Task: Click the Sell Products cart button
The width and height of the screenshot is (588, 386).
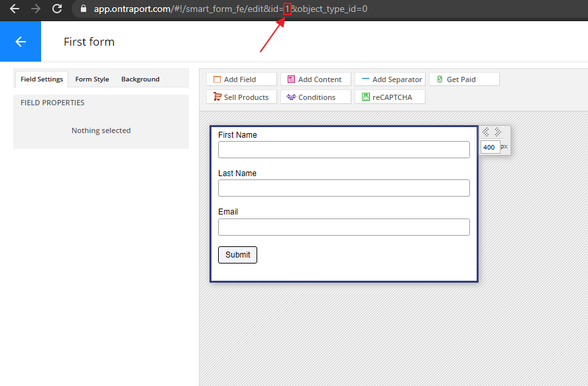Action: (x=241, y=97)
